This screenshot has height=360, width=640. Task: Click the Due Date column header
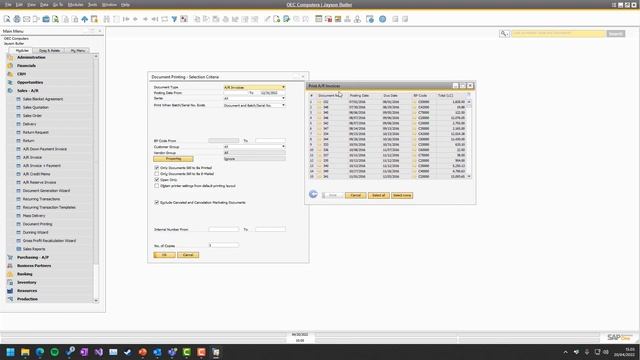point(390,96)
